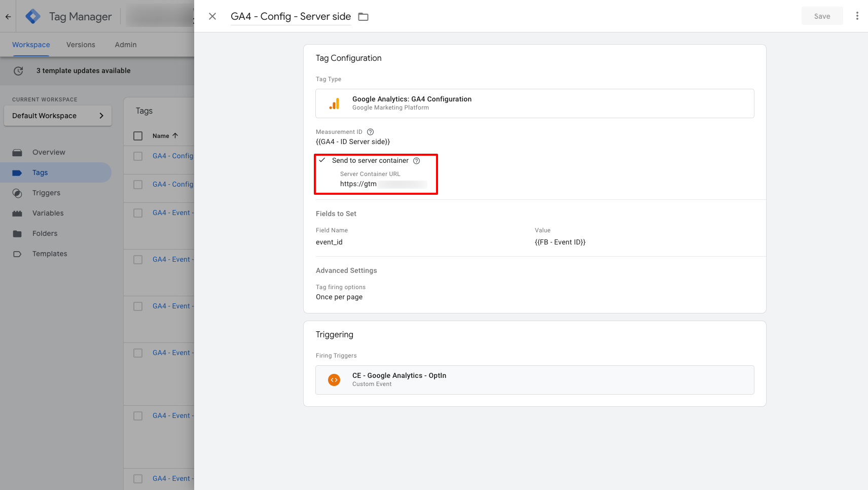Check the checkbox beside the first GA4 Config tag
Image resolution: width=868 pixels, height=490 pixels.
(137, 156)
